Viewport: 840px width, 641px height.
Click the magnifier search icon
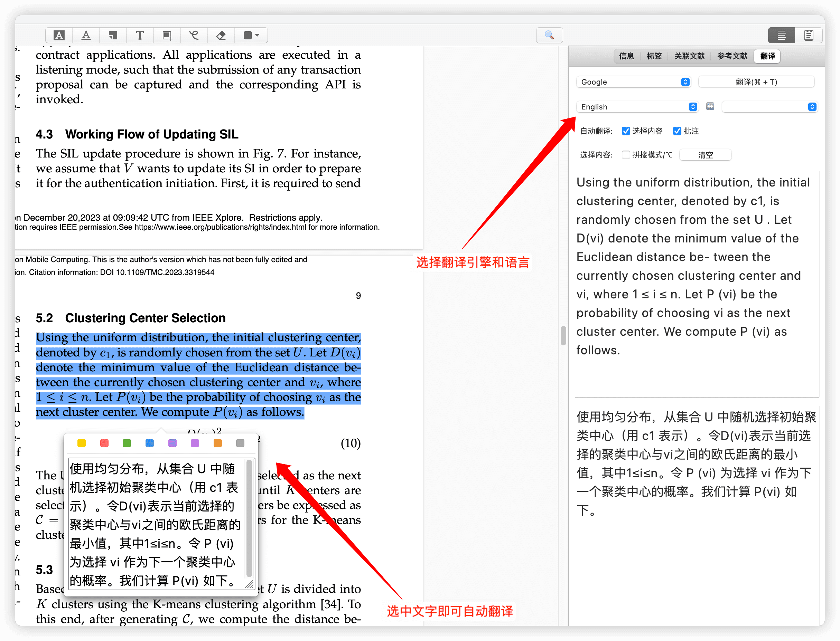coord(549,36)
